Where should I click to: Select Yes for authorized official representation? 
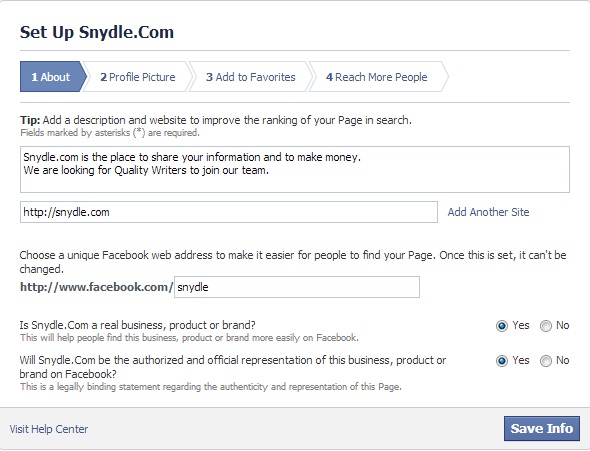(502, 361)
